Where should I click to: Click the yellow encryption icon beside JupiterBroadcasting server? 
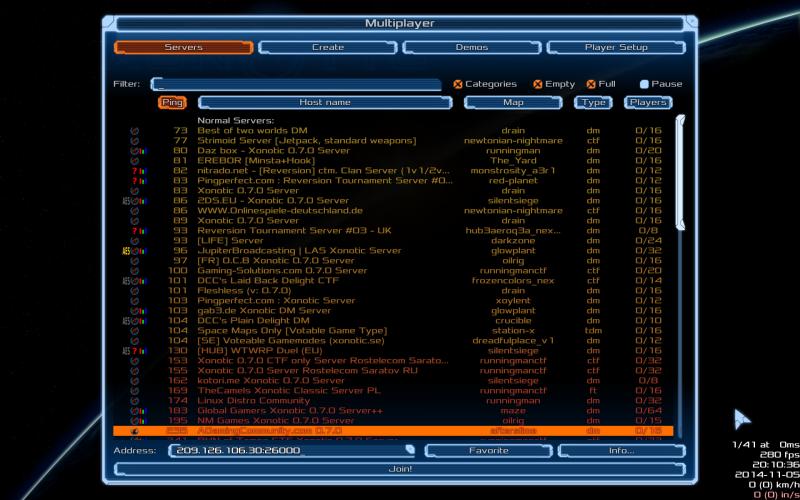(127, 251)
